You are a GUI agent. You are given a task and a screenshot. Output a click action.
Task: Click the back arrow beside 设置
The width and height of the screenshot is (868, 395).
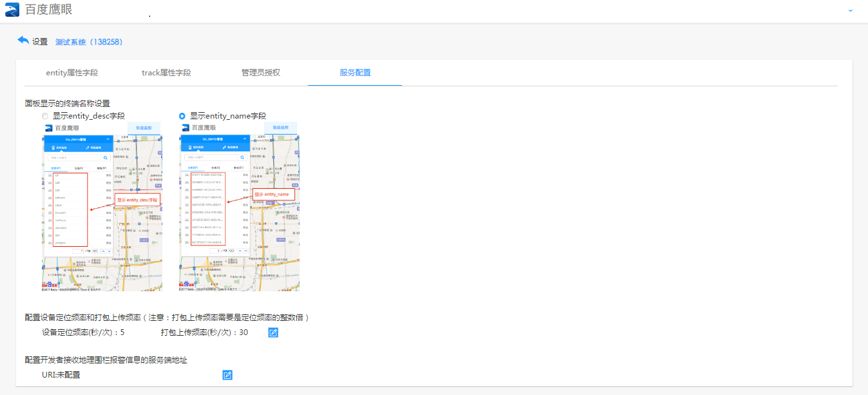click(x=23, y=41)
